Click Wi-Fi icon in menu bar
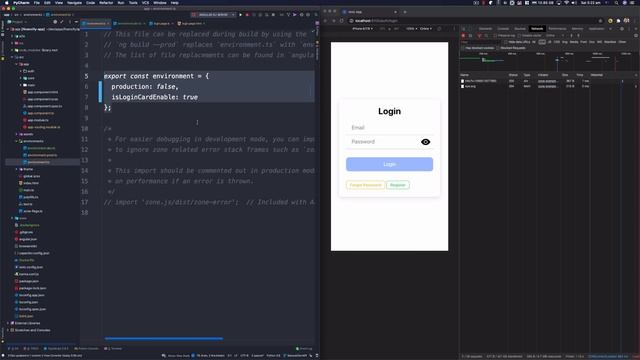Viewport: 640px width, 360px height. point(566,2)
